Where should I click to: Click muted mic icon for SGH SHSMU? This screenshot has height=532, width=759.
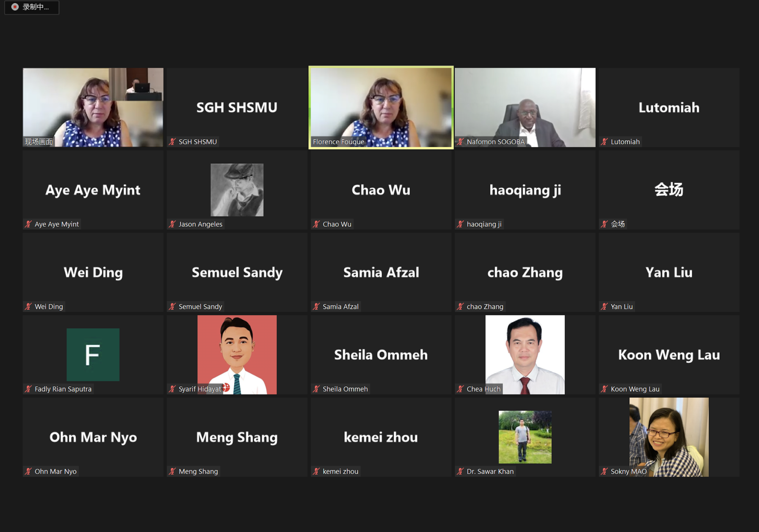pos(172,142)
